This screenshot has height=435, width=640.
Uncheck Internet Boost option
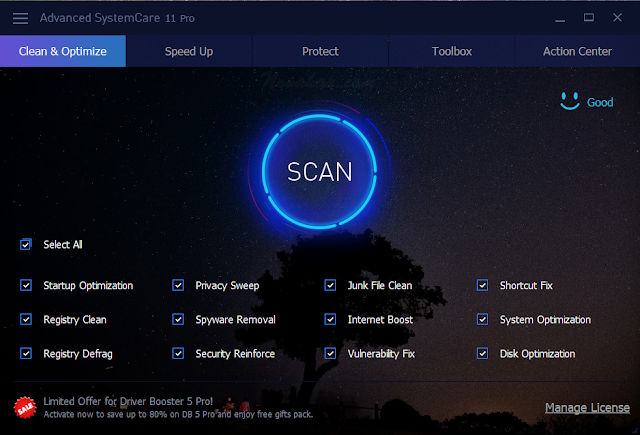pos(330,319)
